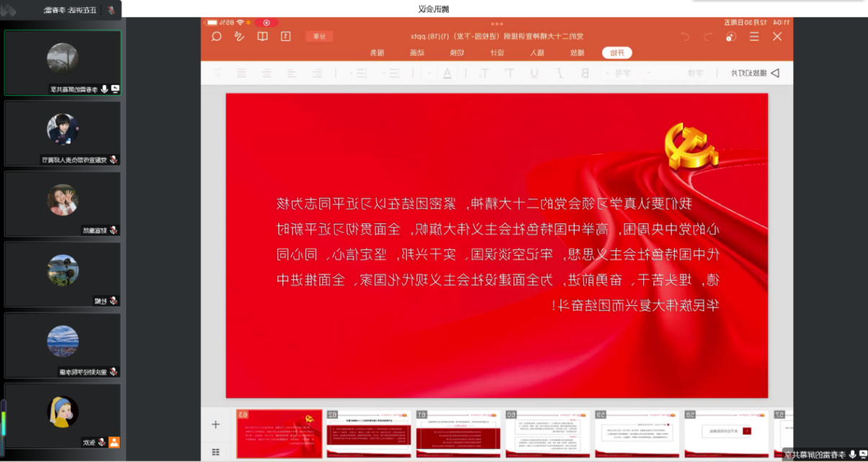868x462 pixels.
Task: Toggle bold formatting with B
Action: [585, 73]
